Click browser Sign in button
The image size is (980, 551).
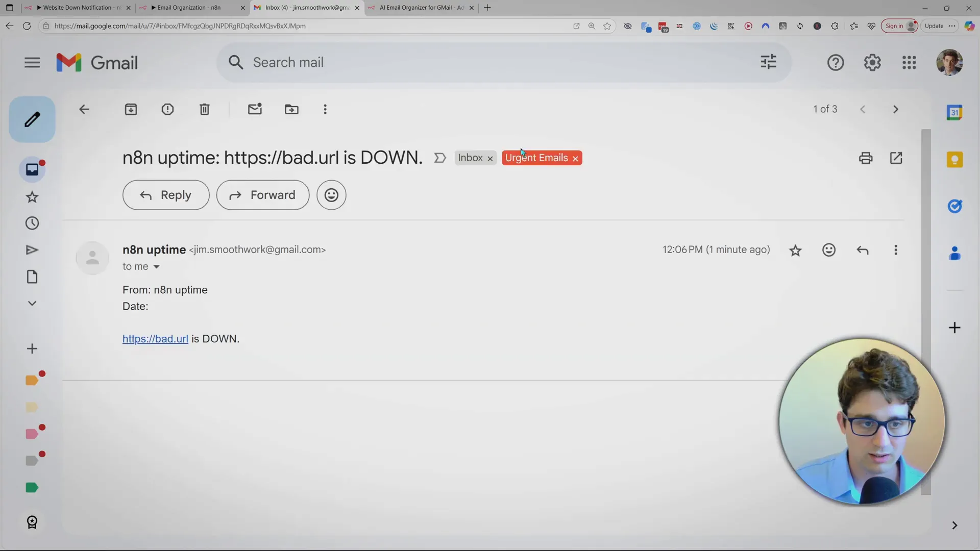click(899, 26)
